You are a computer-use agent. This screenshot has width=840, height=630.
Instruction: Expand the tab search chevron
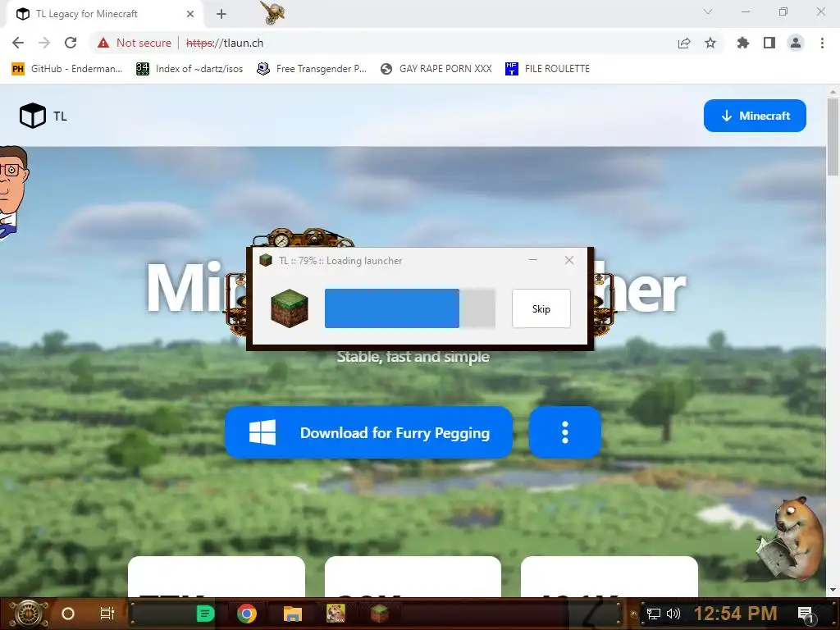708,11
